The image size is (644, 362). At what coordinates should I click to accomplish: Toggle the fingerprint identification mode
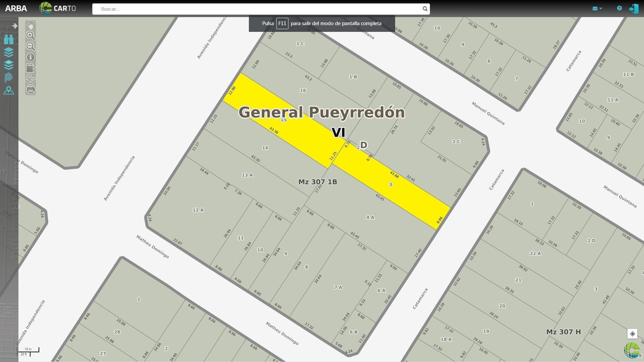click(9, 77)
